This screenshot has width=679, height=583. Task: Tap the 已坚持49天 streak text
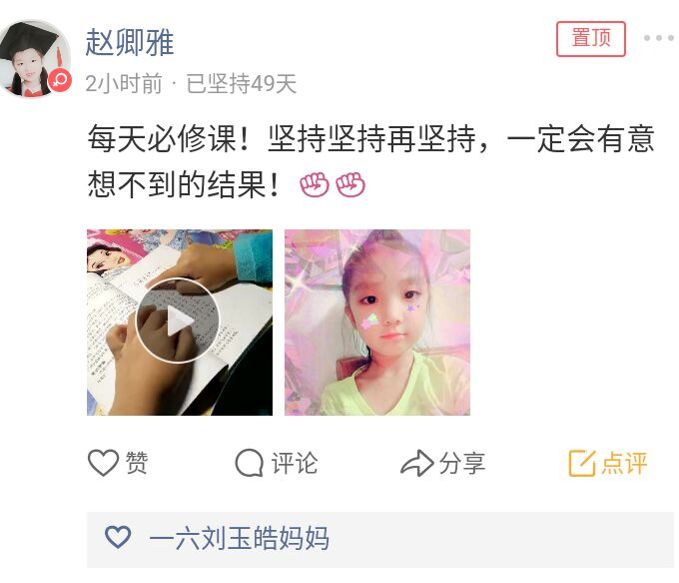pyautogui.click(x=242, y=84)
